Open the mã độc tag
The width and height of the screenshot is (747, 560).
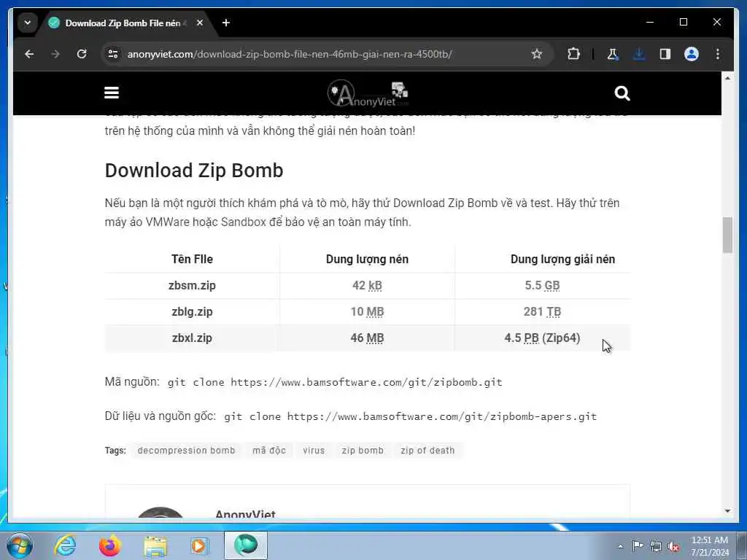(269, 451)
